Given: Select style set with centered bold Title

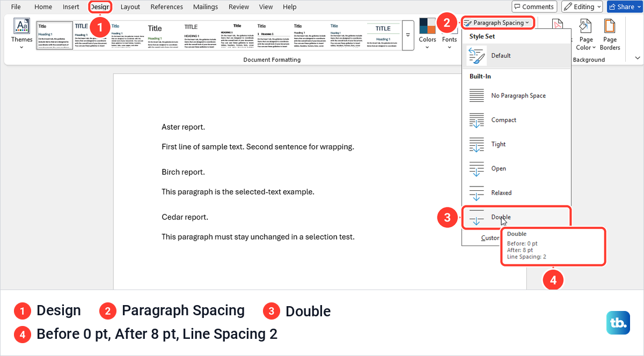Looking at the screenshot, I should click(x=237, y=35).
